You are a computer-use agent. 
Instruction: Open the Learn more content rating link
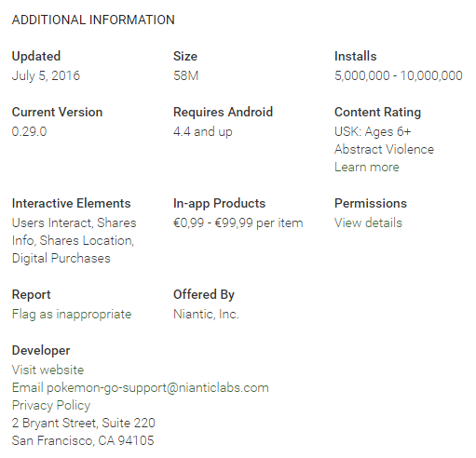(x=367, y=167)
